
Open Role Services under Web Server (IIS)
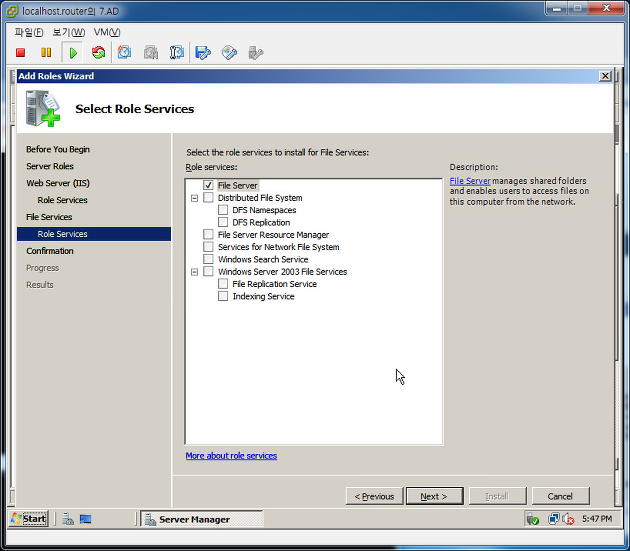coord(62,200)
